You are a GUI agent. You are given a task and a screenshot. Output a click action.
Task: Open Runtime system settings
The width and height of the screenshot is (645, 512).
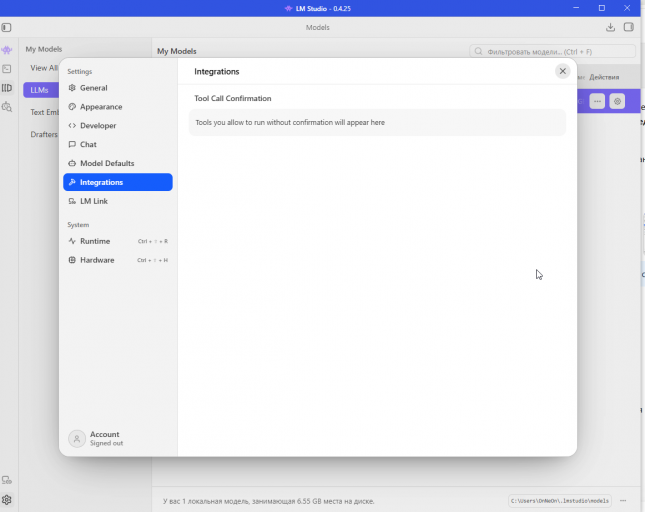[x=118, y=241]
